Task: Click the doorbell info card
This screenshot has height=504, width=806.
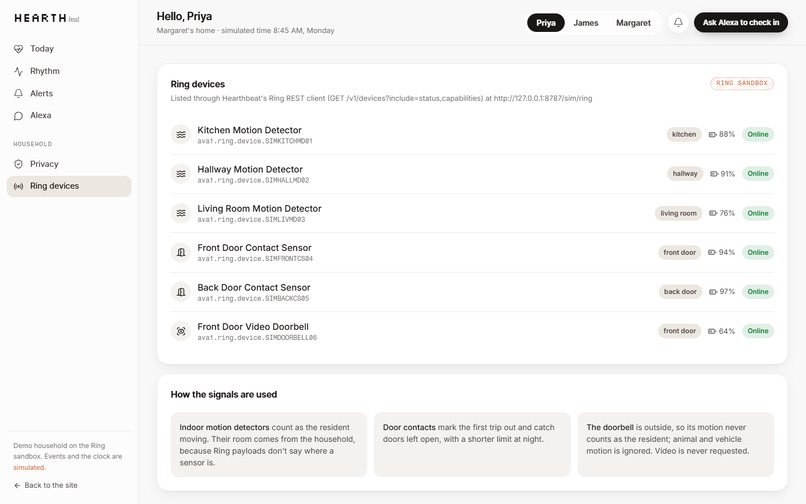Action: [675, 444]
